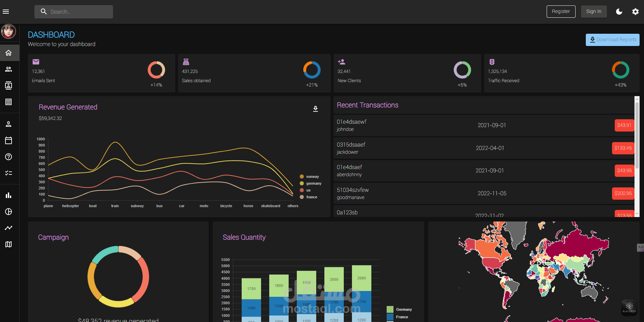This screenshot has width=644, height=322.
Task: Click the +21% progress ring
Action: [312, 70]
